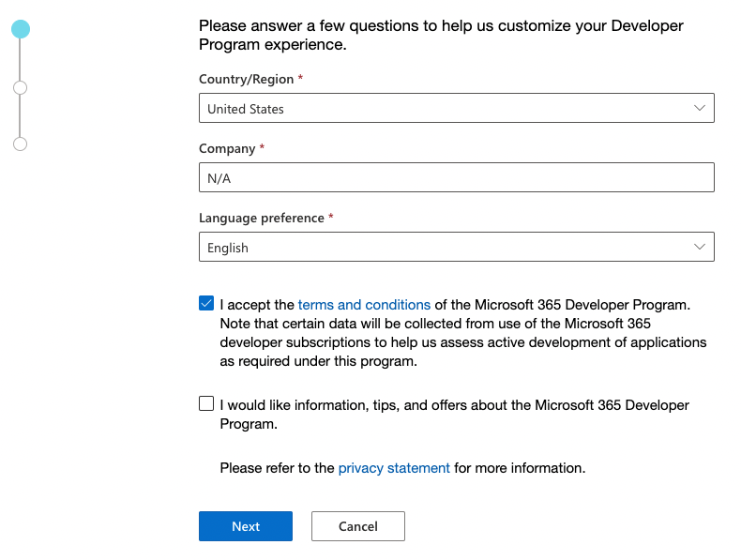Click the Country/Region field label

246,80
